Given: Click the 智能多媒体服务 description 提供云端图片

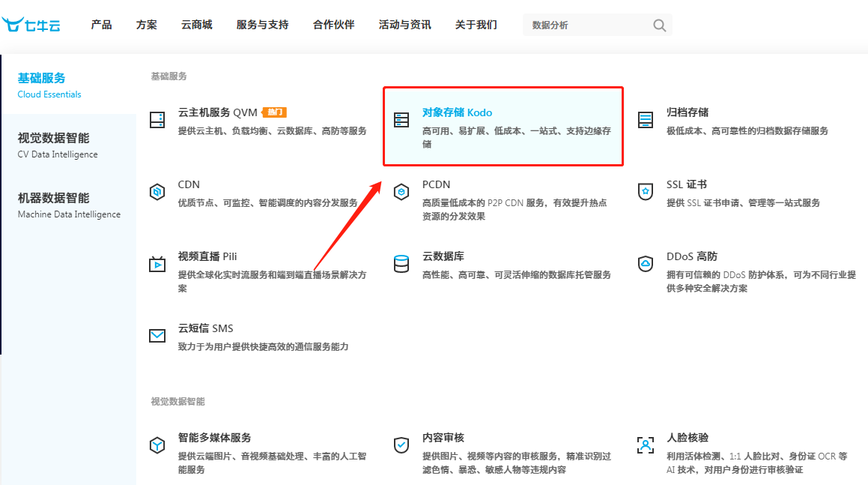Looking at the screenshot, I should (x=273, y=463).
